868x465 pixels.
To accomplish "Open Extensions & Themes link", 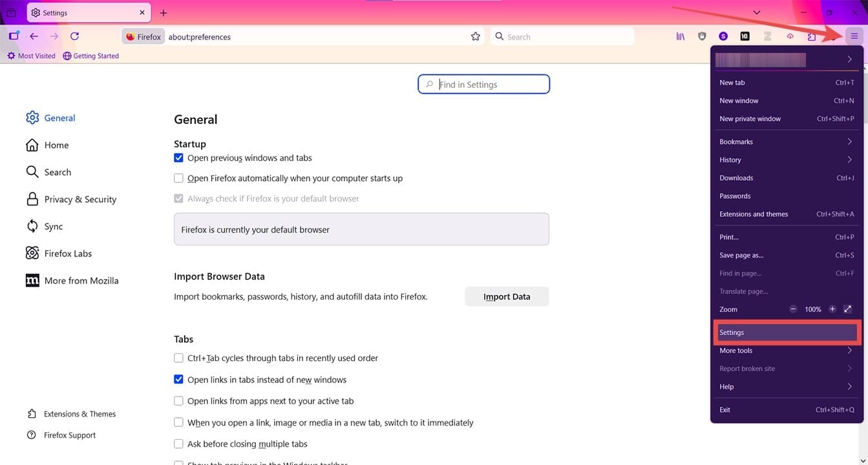I will click(x=71, y=414).
